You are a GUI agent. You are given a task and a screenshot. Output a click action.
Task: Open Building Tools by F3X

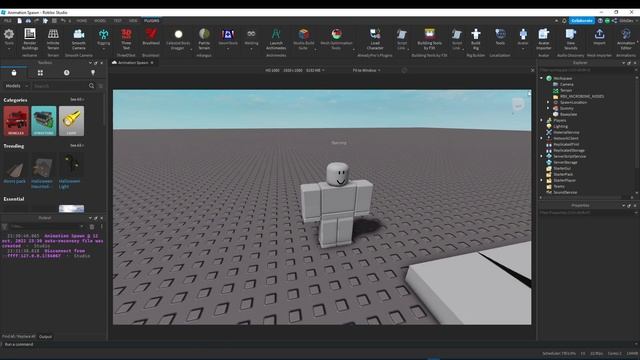pos(429,39)
